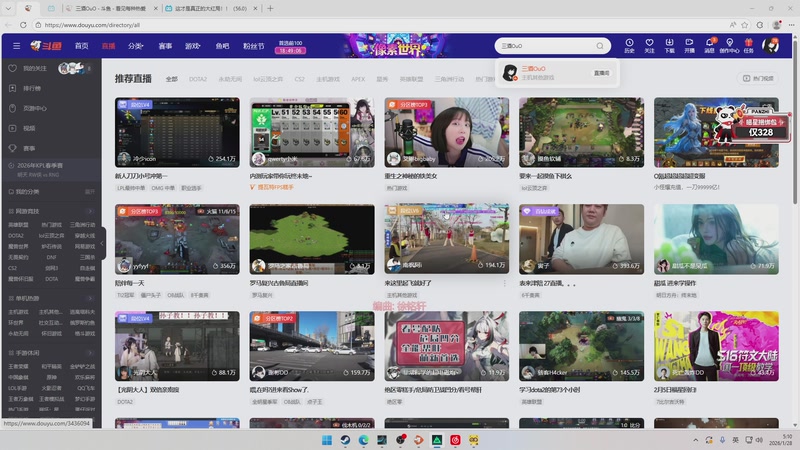Click the 直播间 button in the search suggestion
Image resolution: width=800 pixels, height=450 pixels.
point(602,73)
